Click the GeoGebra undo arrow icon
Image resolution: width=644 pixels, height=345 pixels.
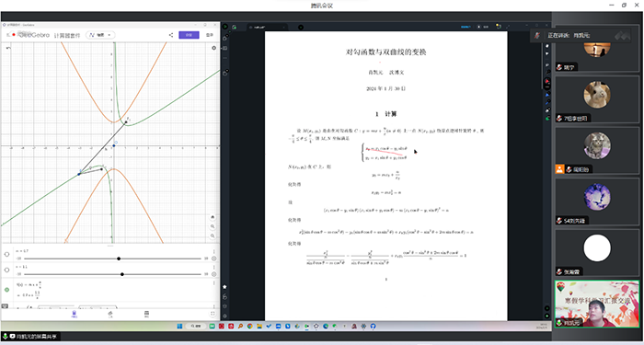[x=7, y=48]
